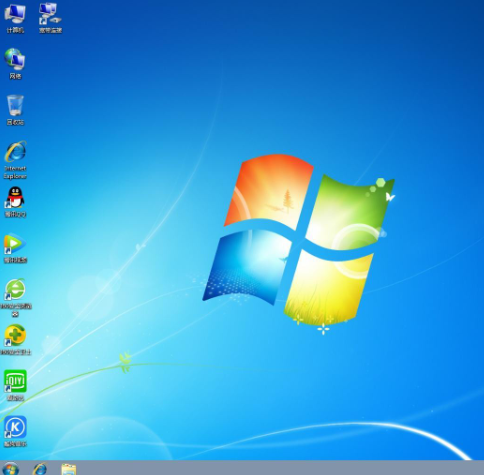Click the Recycle Bin label under its desktop icon

[x=15, y=122]
